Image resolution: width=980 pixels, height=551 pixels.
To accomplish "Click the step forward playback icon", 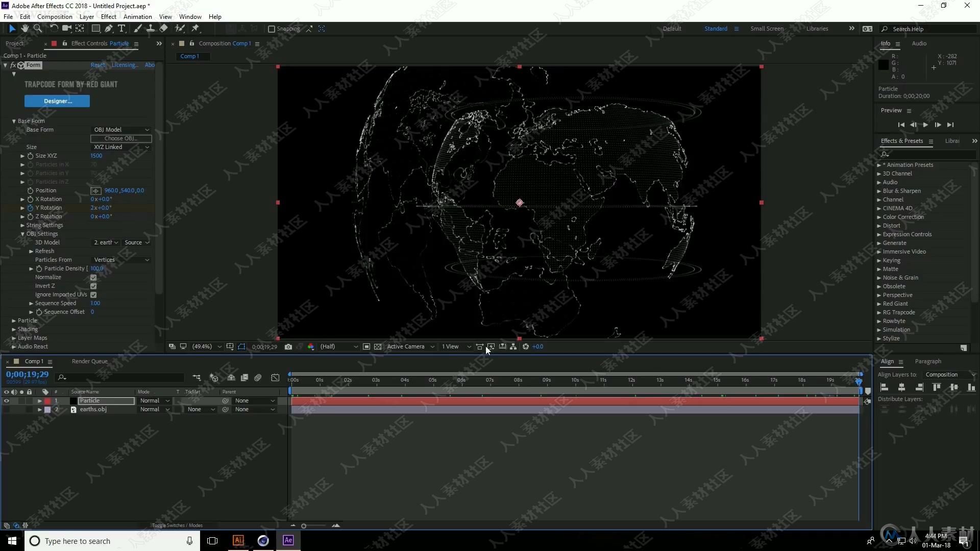I will [x=938, y=124].
